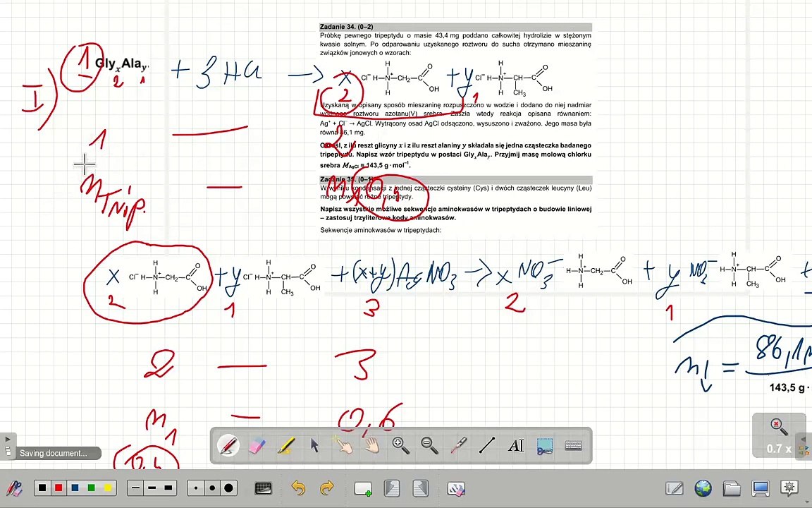Select the yellow Highlighter tool
This screenshot has width=812, height=508.
[286, 445]
